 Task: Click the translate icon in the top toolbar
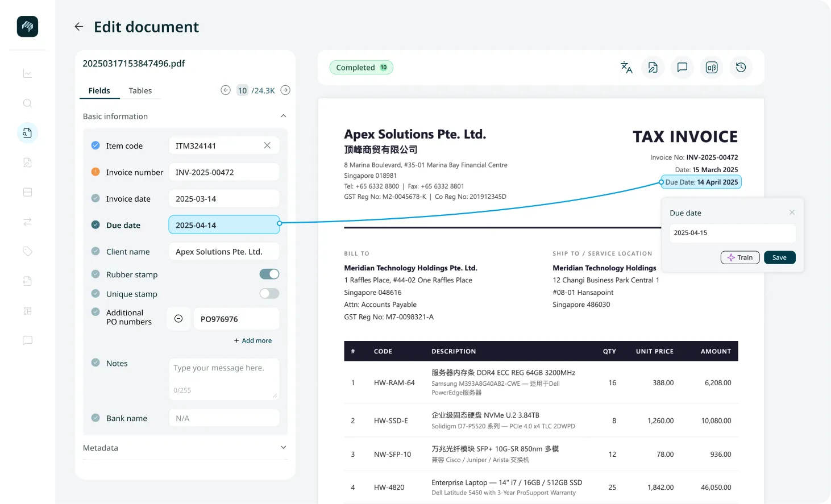click(626, 68)
